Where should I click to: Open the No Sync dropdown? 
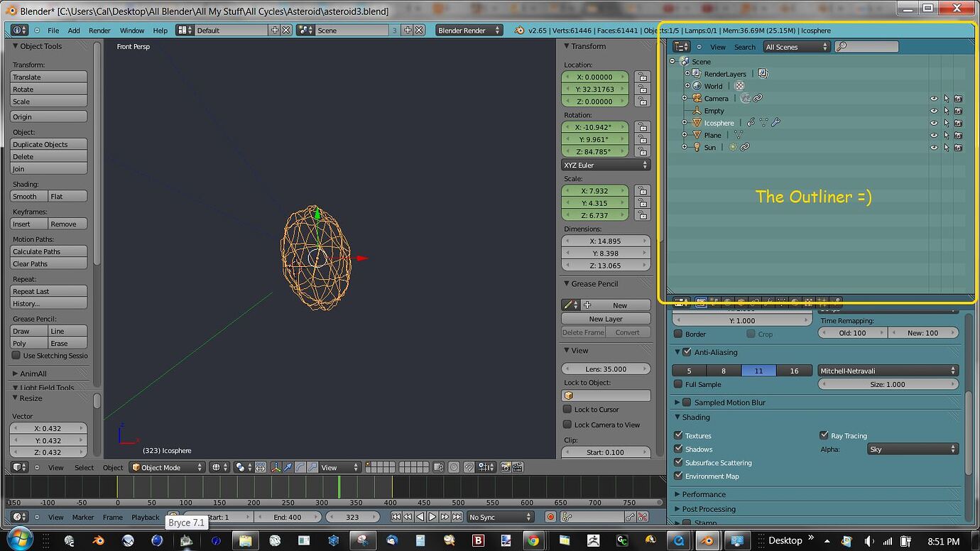click(500, 517)
